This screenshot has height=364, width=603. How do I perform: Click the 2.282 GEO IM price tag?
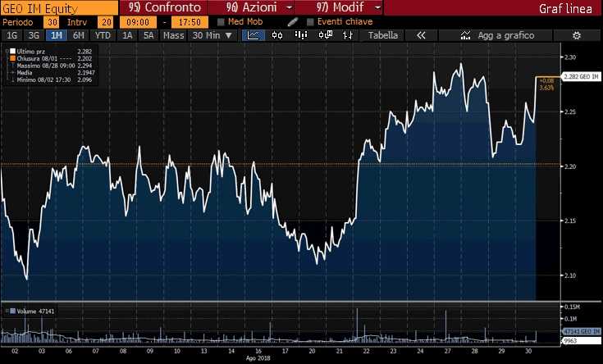581,77
